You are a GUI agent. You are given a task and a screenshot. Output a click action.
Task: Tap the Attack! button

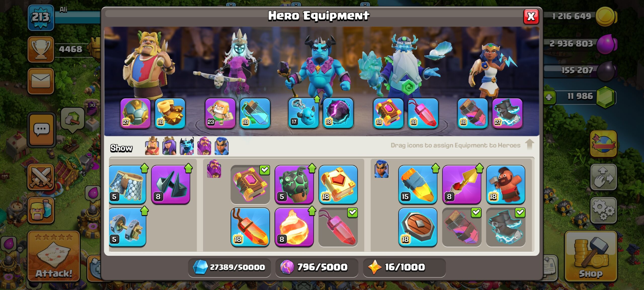pos(54,256)
